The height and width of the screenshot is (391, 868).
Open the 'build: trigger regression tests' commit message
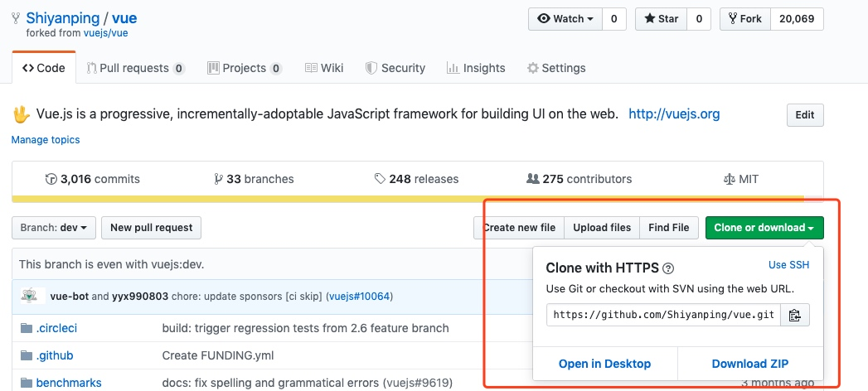pos(306,329)
